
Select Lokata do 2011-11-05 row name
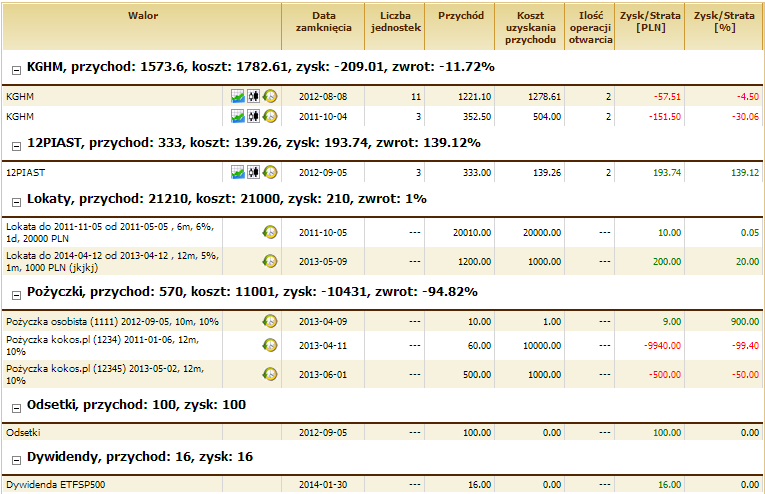(x=113, y=233)
